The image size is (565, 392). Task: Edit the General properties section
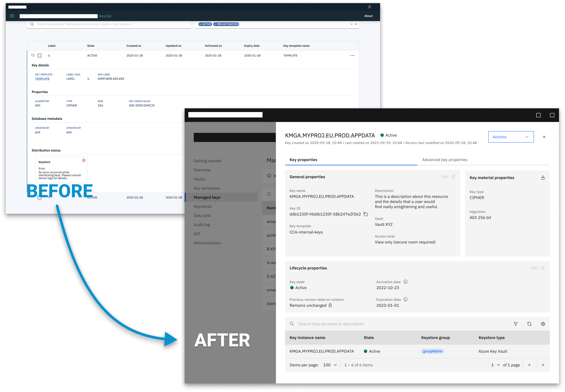[x=448, y=177]
